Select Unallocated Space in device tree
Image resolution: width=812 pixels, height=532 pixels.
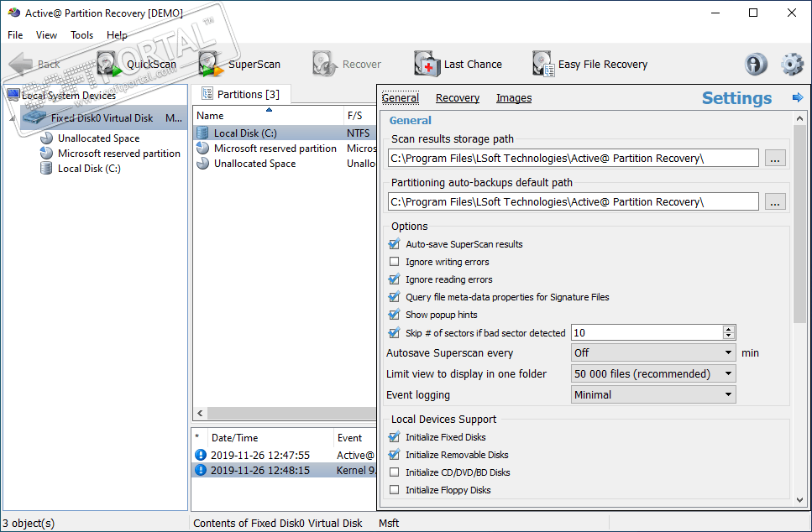coord(98,138)
